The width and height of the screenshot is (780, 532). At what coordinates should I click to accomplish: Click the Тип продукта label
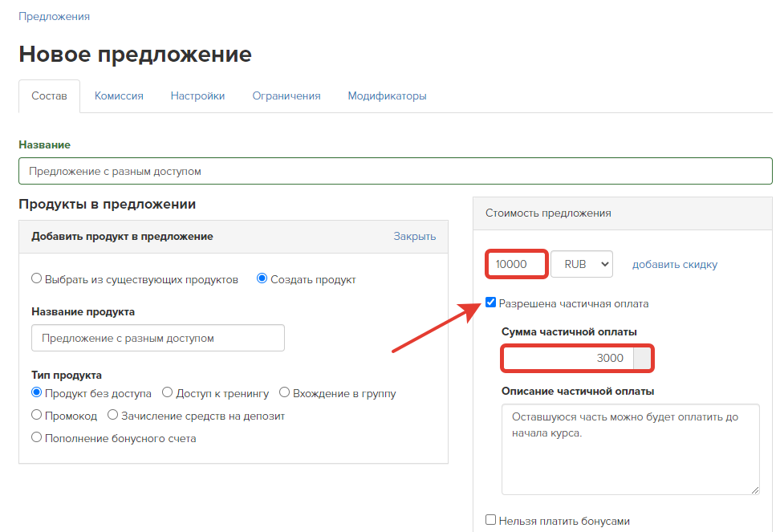point(66,375)
